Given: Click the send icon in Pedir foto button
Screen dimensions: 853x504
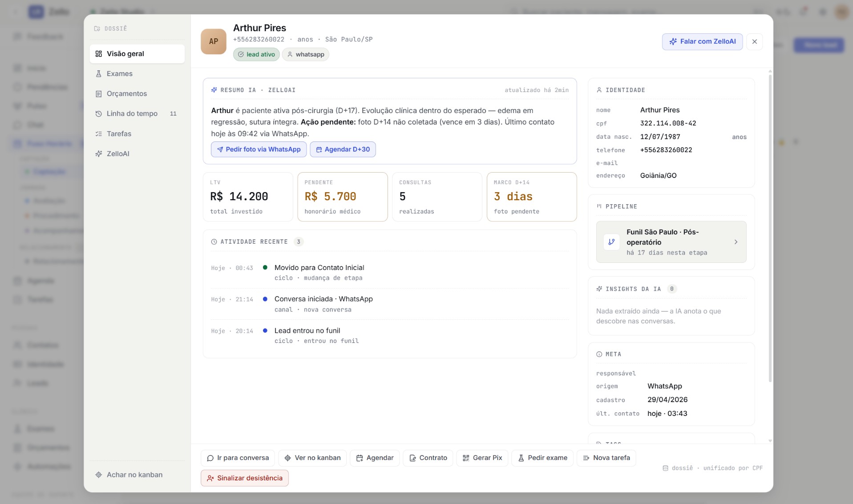Looking at the screenshot, I should coord(220,149).
